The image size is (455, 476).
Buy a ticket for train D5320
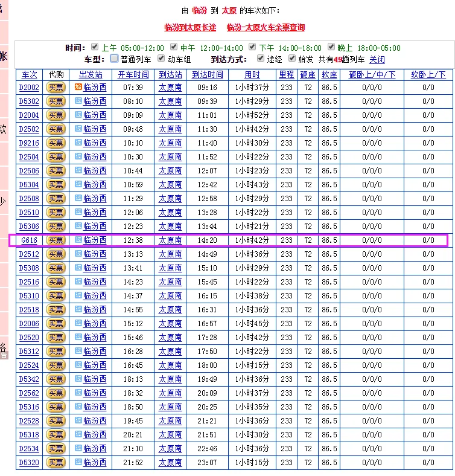56,463
